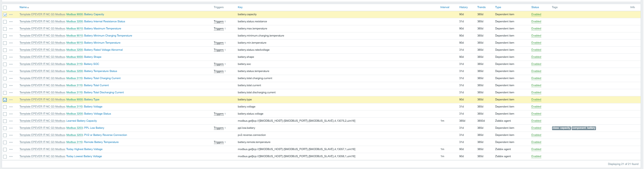Viewport: 644px width, 169px height.
Task: Open Triggers link for PPL Low Battery
Action: click(x=219, y=128)
